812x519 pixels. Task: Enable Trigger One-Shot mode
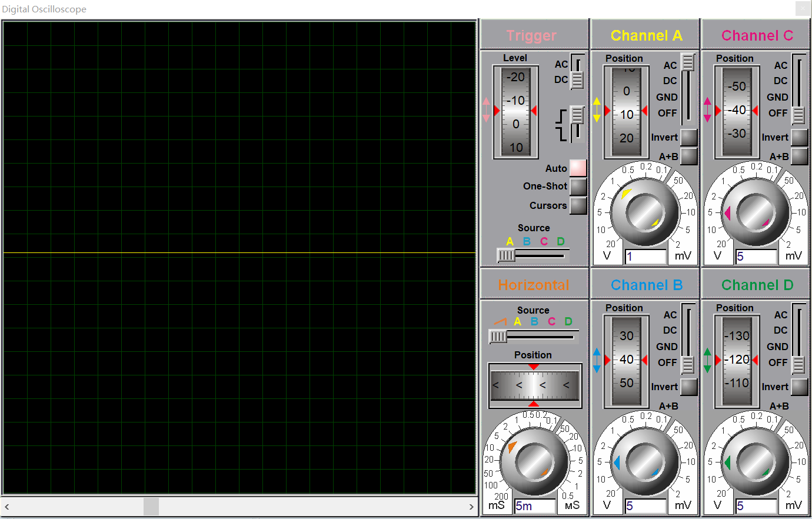pos(578,187)
